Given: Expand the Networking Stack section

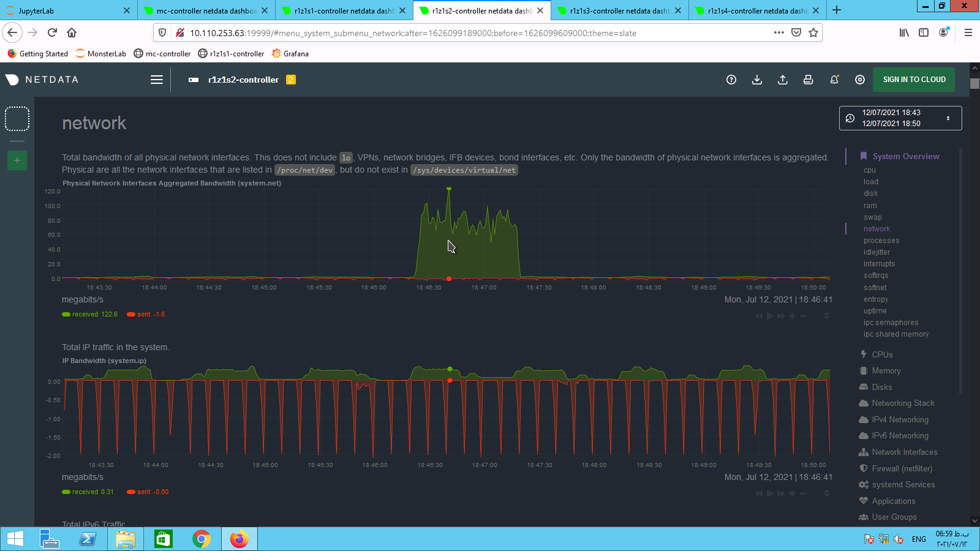Looking at the screenshot, I should click(903, 403).
